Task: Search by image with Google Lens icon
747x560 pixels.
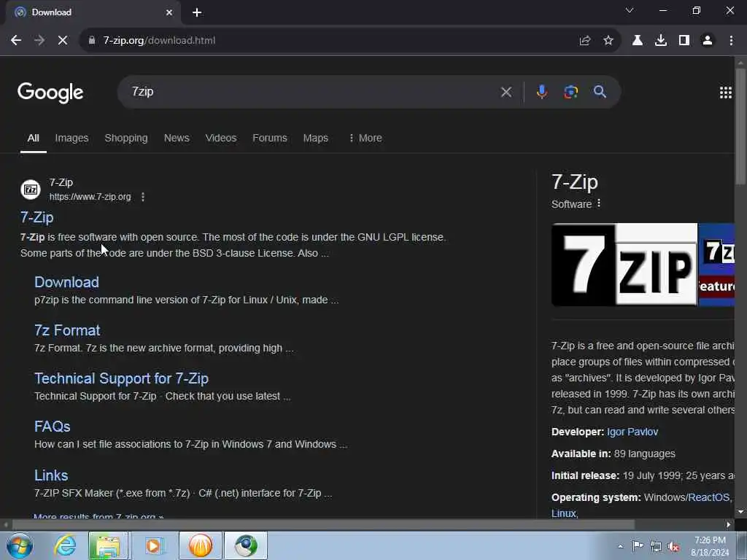Action: (570, 92)
